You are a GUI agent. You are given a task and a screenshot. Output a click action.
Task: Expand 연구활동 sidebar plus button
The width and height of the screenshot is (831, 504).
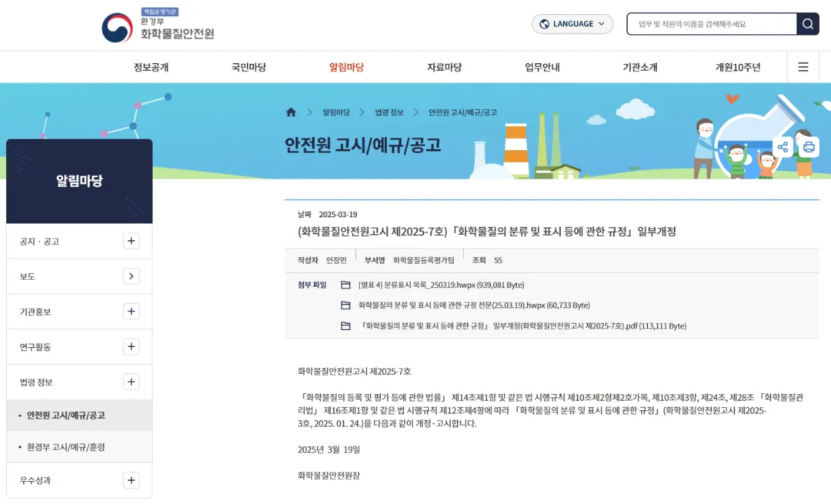pos(132,347)
